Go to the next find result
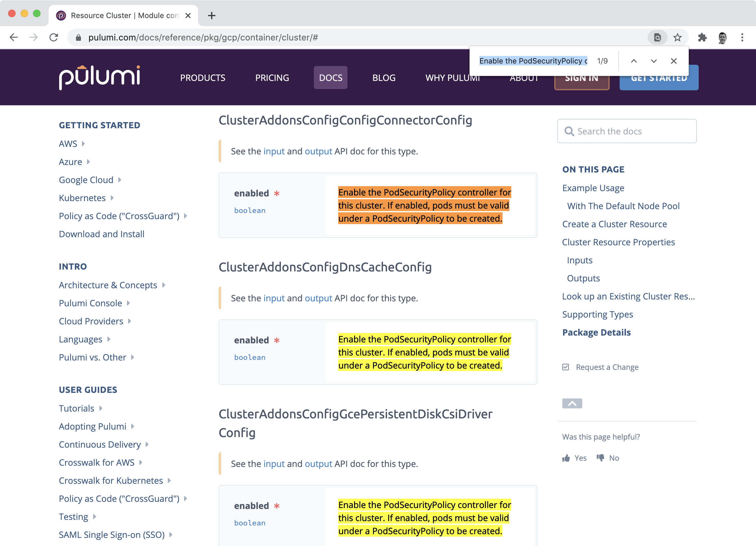Image resolution: width=756 pixels, height=546 pixels. tap(653, 61)
